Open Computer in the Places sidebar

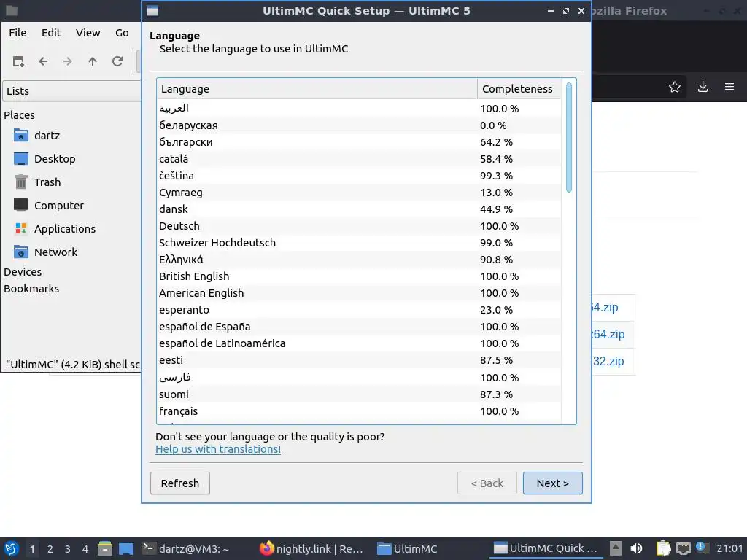(x=49, y=205)
